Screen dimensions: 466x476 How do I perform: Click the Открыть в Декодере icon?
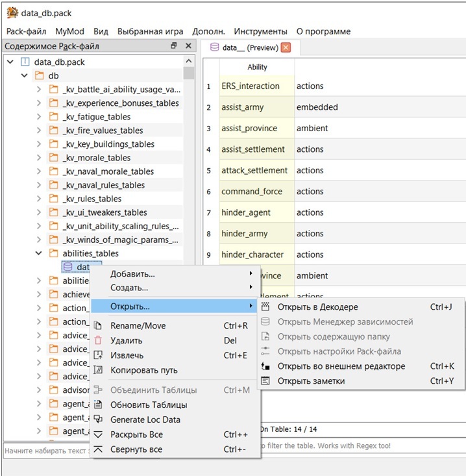click(265, 307)
